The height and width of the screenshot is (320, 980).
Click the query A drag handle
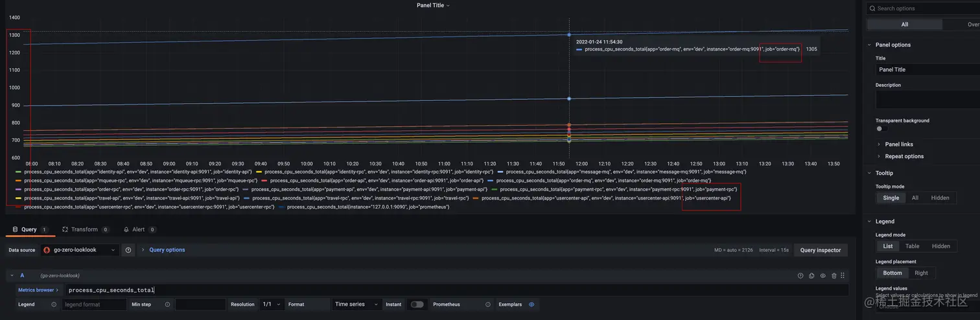(843, 276)
